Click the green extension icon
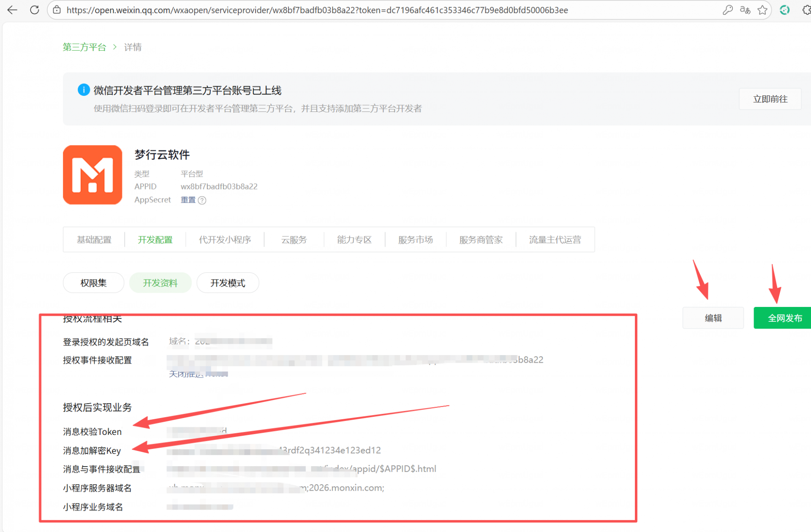The height and width of the screenshot is (532, 811). (784, 10)
